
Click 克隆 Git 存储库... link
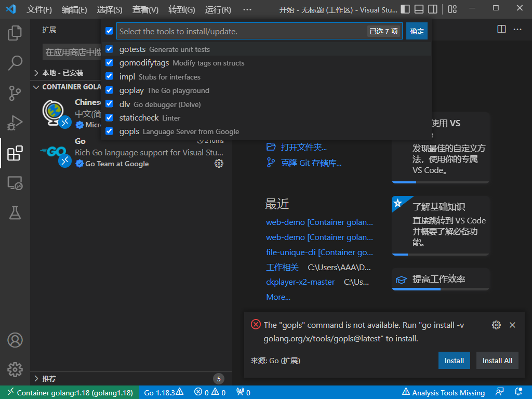[311, 163]
